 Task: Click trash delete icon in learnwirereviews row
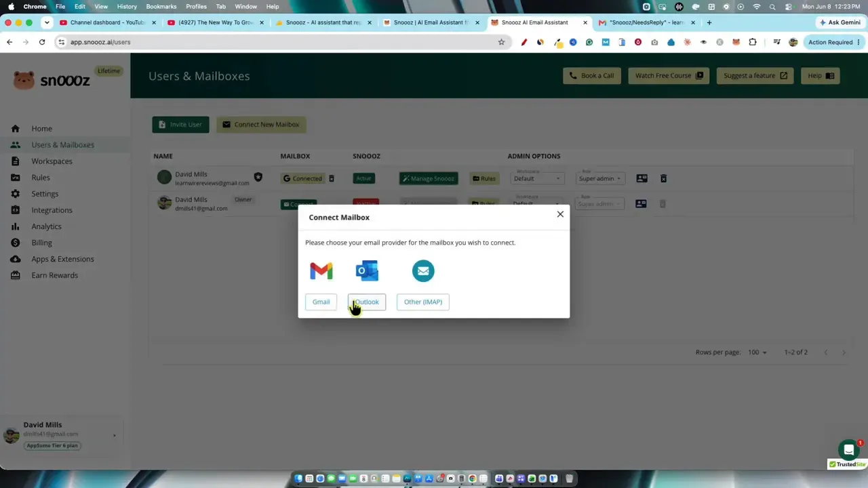pos(663,179)
